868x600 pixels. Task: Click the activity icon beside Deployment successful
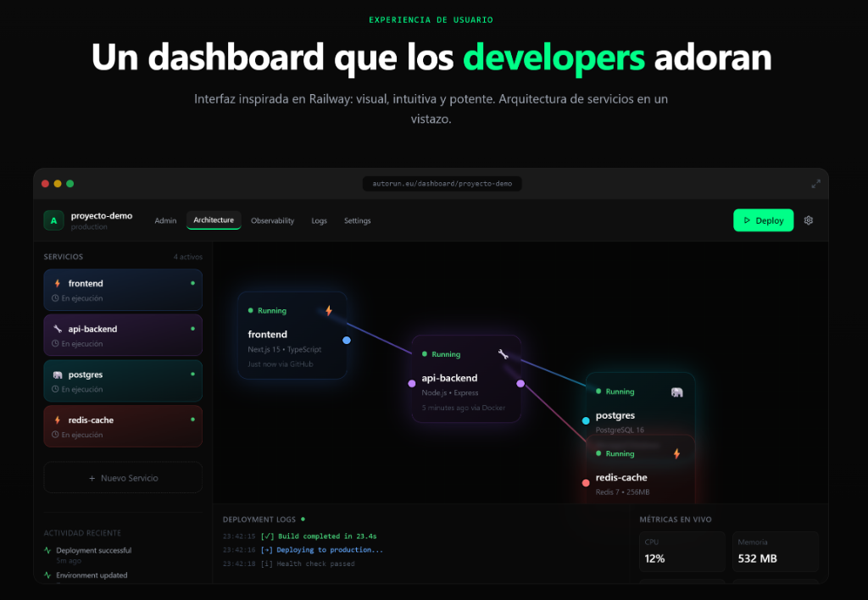point(47,550)
